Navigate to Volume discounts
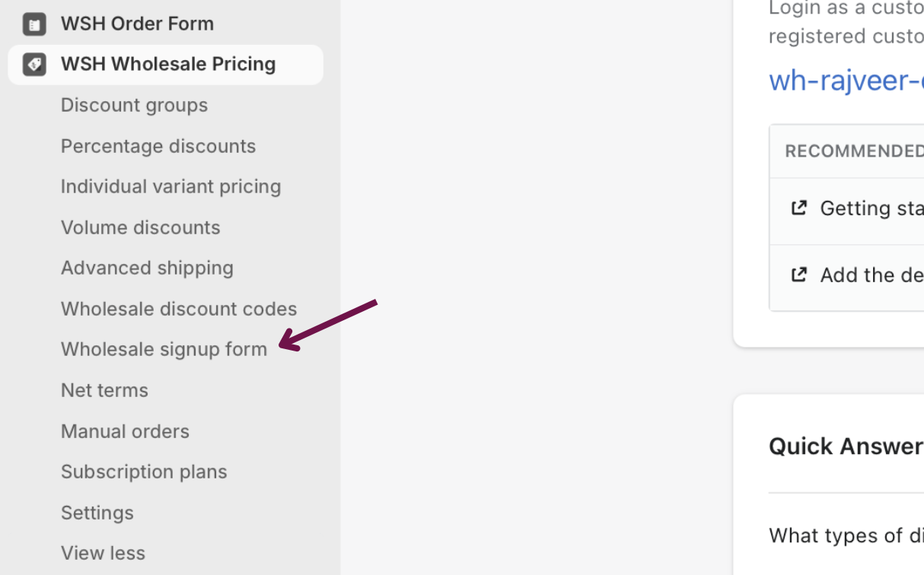This screenshot has height=575, width=924. 140,227
